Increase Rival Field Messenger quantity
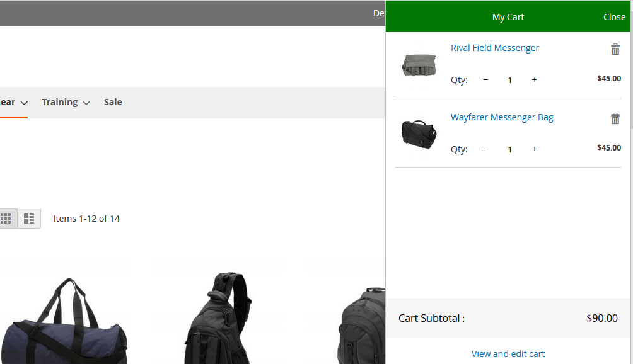Viewport: 633px width, 364px height. tap(534, 80)
